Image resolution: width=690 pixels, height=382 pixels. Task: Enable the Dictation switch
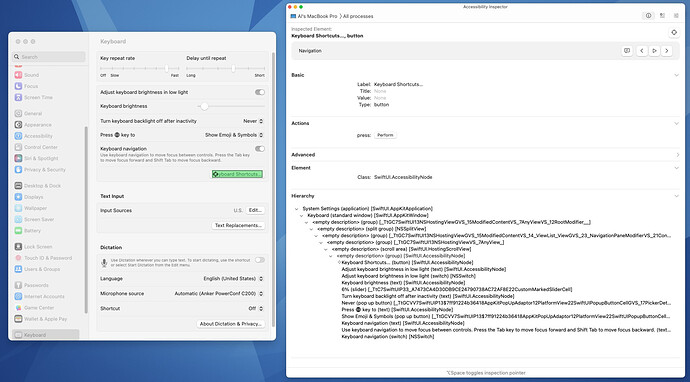[260, 260]
